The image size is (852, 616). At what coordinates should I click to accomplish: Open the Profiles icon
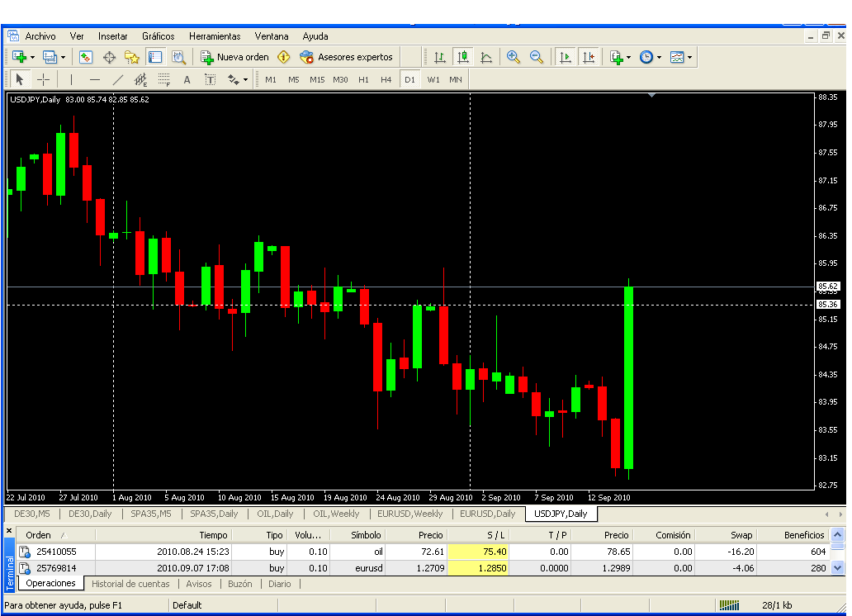point(50,57)
